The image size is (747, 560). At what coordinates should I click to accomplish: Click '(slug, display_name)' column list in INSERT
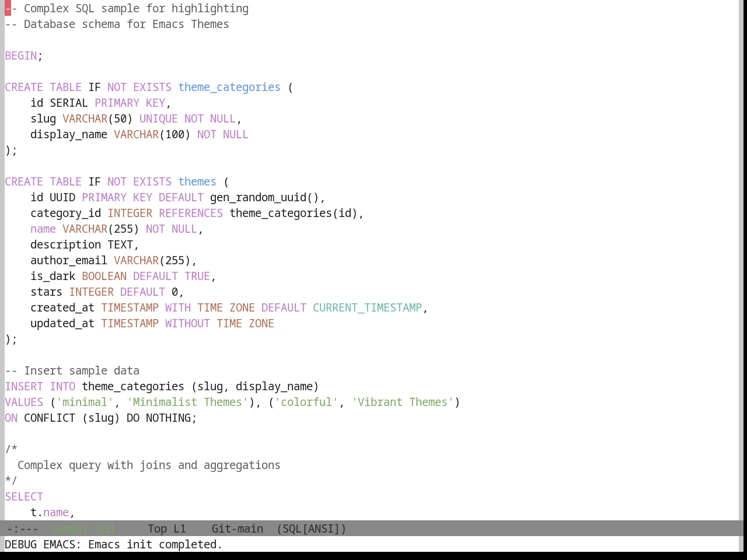255,386
